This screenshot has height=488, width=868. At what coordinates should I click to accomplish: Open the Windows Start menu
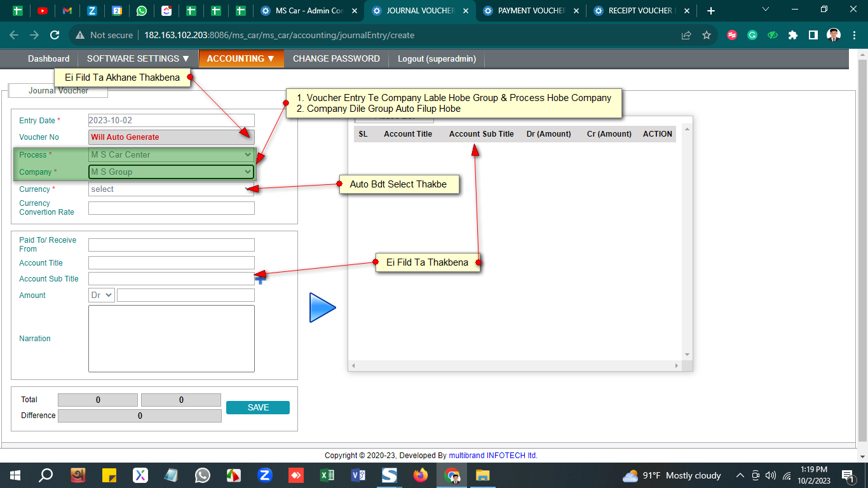click(15, 475)
